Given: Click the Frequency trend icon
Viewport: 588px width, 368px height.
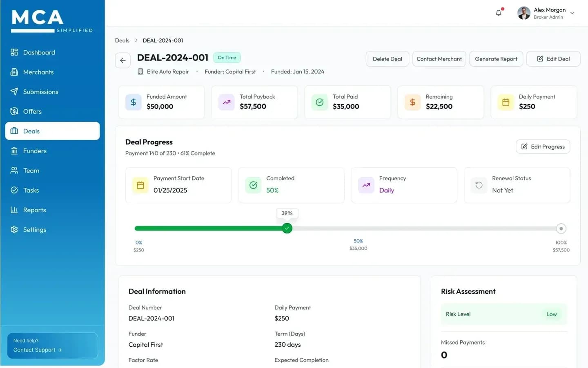Looking at the screenshot, I should pos(366,185).
